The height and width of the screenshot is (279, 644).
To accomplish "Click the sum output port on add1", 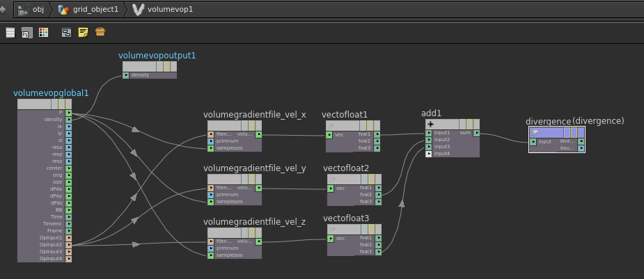I will click(476, 133).
